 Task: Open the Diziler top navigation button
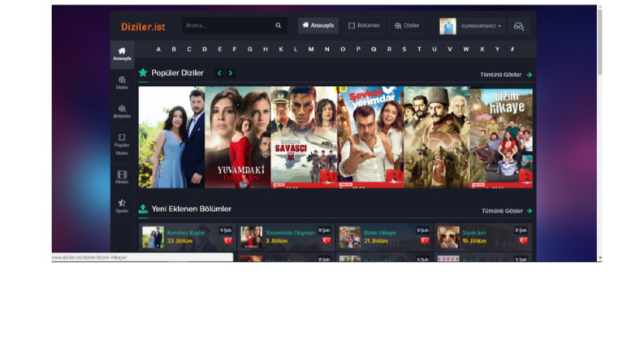(407, 25)
